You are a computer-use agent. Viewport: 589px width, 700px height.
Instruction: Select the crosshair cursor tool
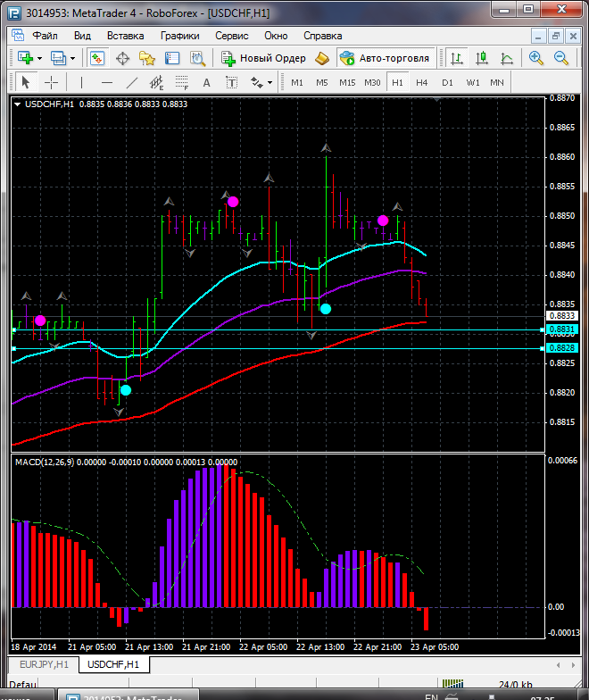pos(52,82)
